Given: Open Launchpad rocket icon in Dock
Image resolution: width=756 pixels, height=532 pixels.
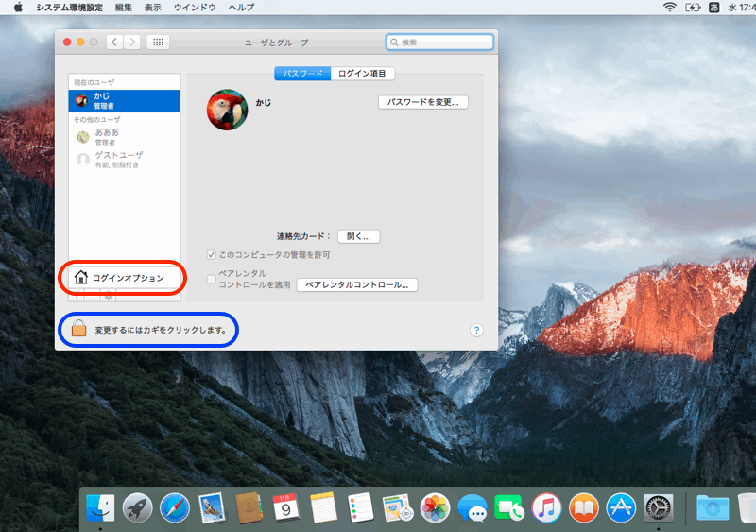Looking at the screenshot, I should pos(138,507).
